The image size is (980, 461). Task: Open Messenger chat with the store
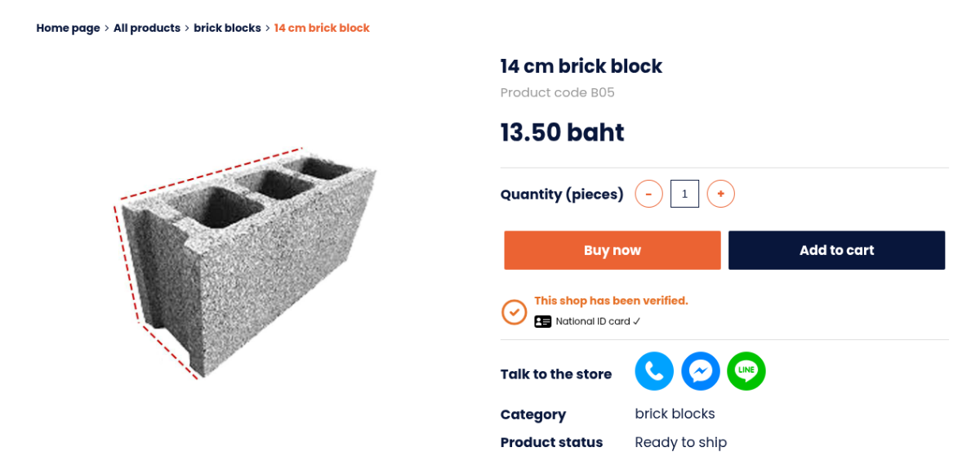pos(700,371)
